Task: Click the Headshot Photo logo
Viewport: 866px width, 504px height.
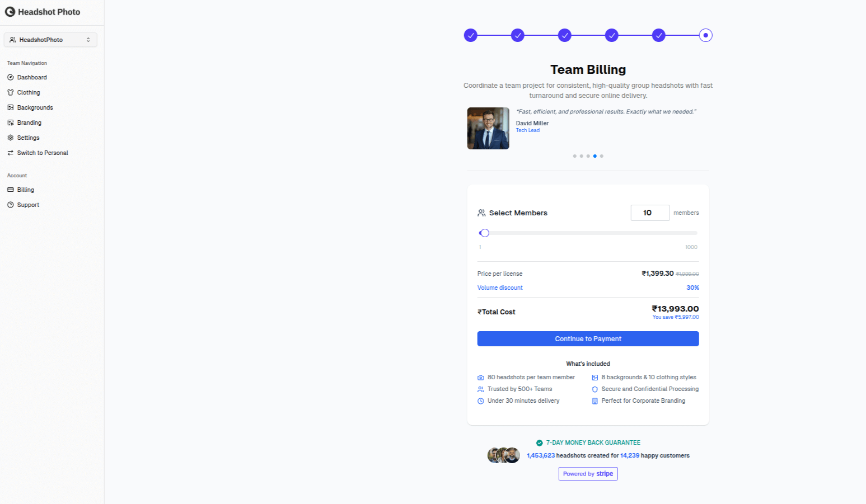Action: (43, 12)
